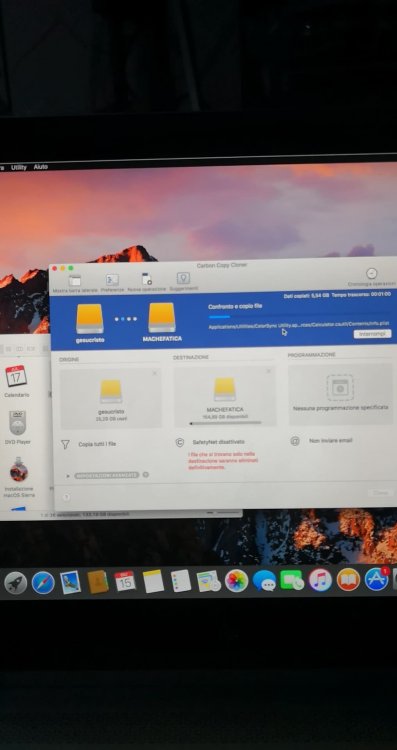Clear the ORIGINE source selection X

coord(154,373)
